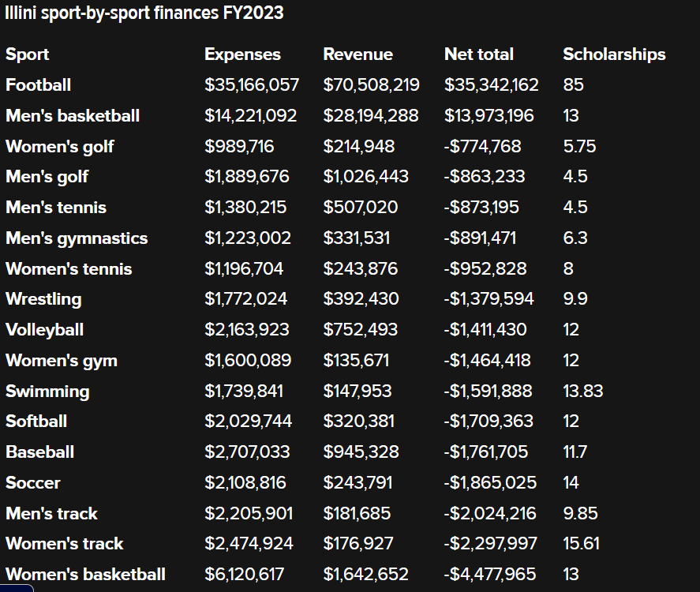Click Soccer net total -$1,865,025

tap(490, 483)
